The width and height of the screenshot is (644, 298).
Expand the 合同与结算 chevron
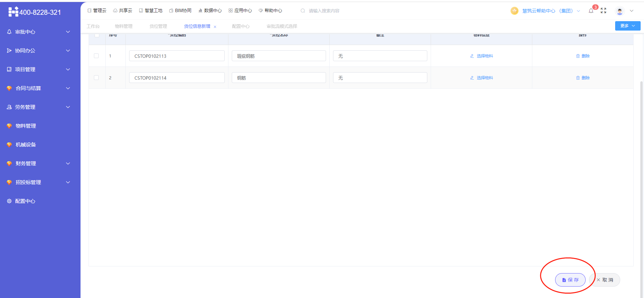[x=68, y=88]
